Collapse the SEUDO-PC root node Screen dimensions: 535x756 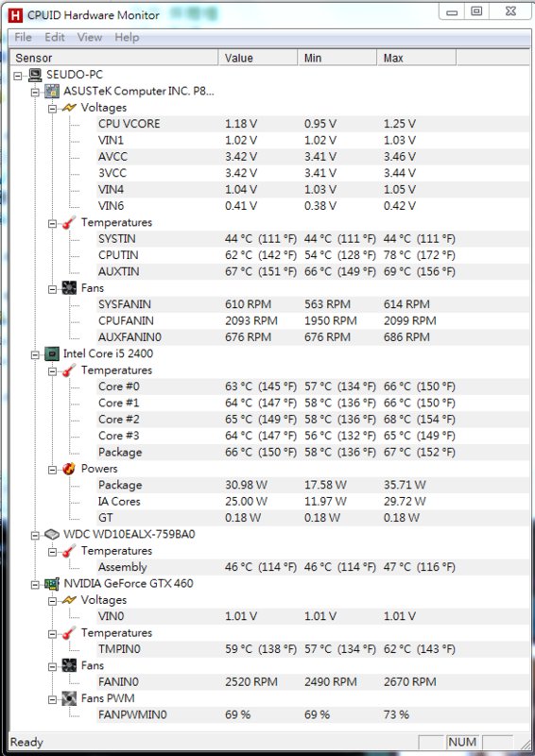click(x=18, y=76)
